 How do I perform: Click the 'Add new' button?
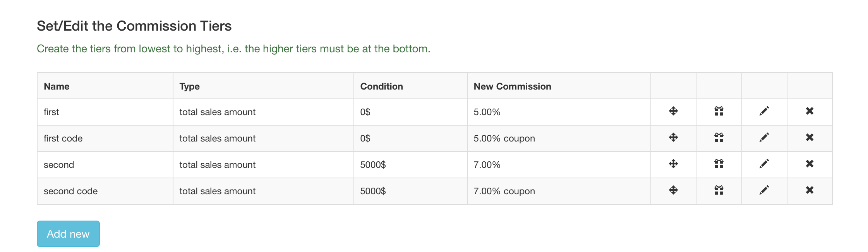pyautogui.click(x=68, y=234)
